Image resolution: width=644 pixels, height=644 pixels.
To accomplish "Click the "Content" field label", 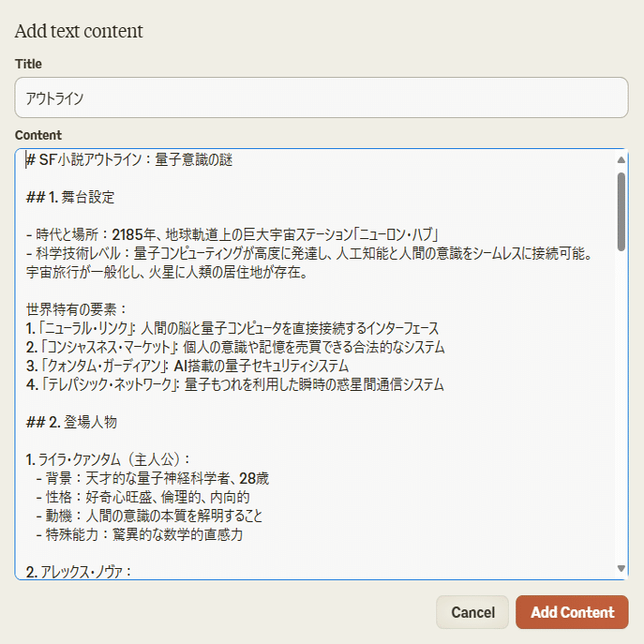I will [x=38, y=135].
